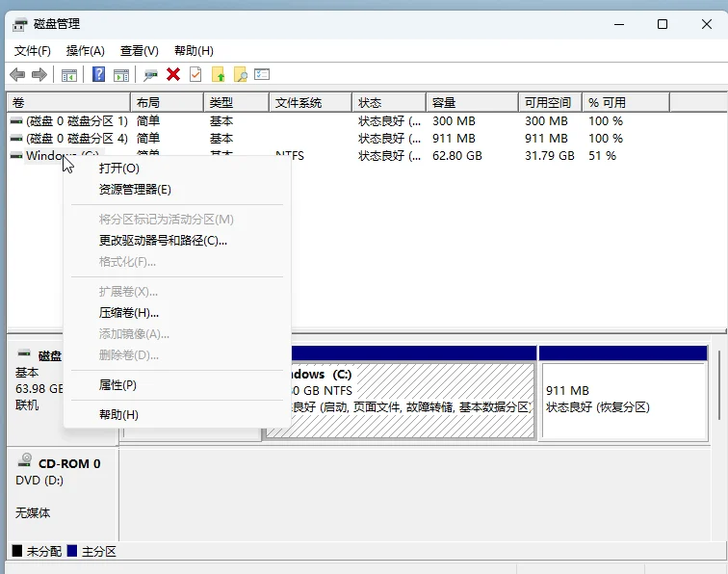Choose 属性(P) from the context menu
728x574 pixels.
tap(176, 385)
